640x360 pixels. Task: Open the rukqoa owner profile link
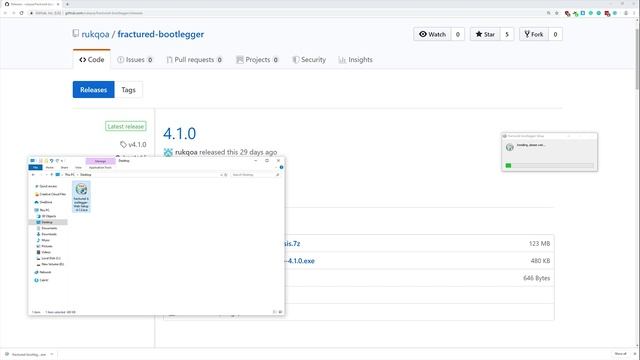tap(95, 34)
